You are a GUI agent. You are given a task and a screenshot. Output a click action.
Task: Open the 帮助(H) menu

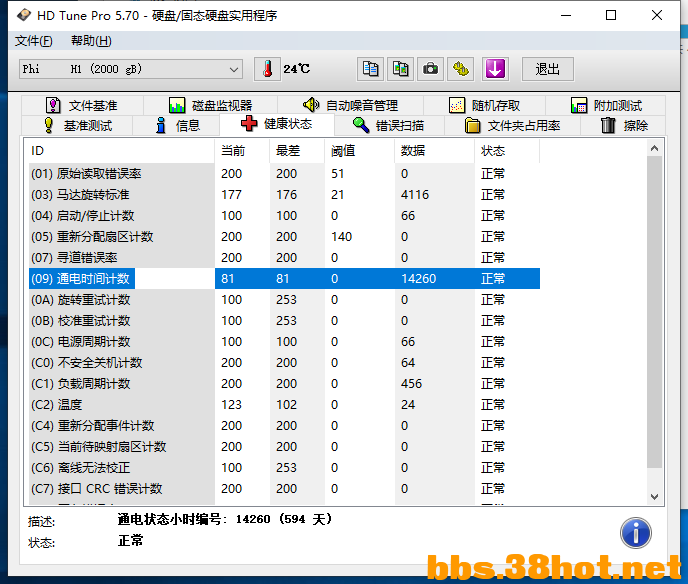pyautogui.click(x=91, y=41)
